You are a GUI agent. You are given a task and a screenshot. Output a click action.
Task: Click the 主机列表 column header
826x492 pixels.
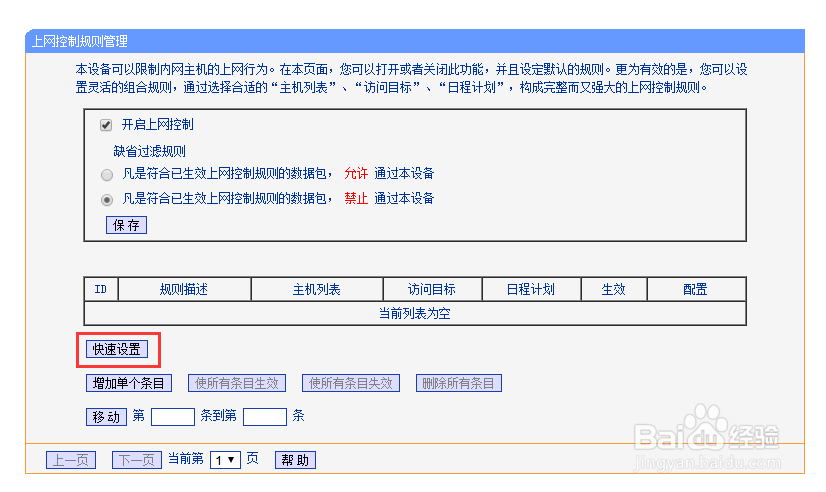coord(317,289)
